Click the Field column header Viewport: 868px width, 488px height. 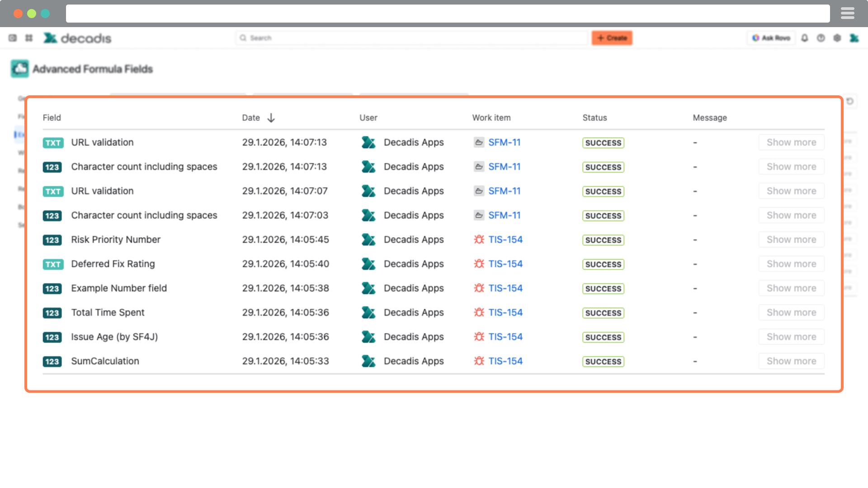point(52,118)
